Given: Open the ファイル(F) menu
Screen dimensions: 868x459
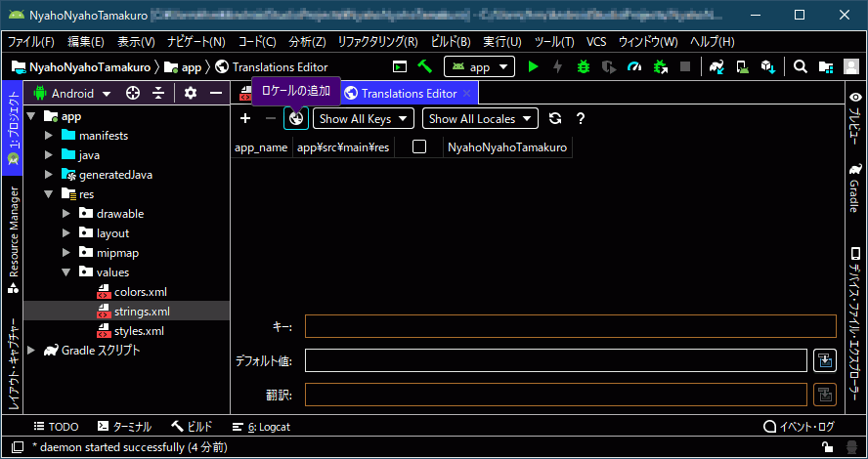Looking at the screenshot, I should click(31, 42).
